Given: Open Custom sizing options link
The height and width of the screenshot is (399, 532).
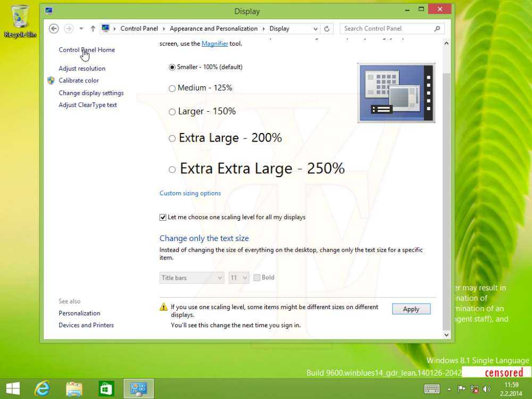Looking at the screenshot, I should pyautogui.click(x=190, y=193).
